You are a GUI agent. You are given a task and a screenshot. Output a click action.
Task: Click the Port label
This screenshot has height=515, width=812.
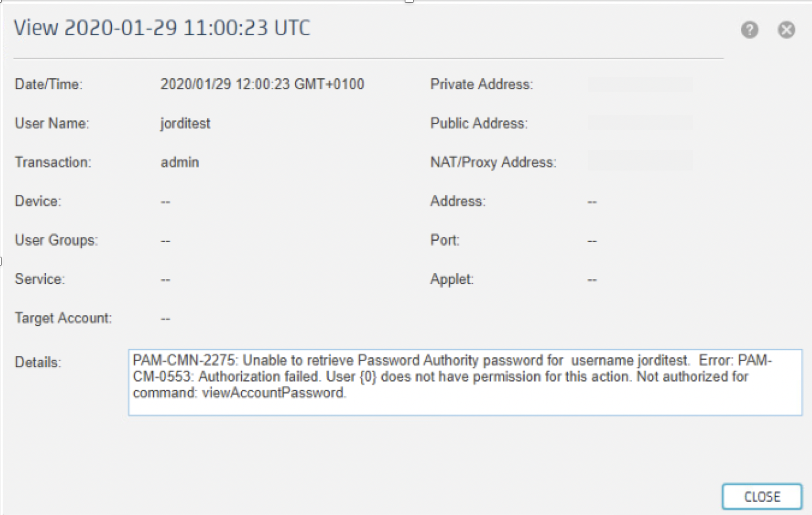click(x=445, y=240)
